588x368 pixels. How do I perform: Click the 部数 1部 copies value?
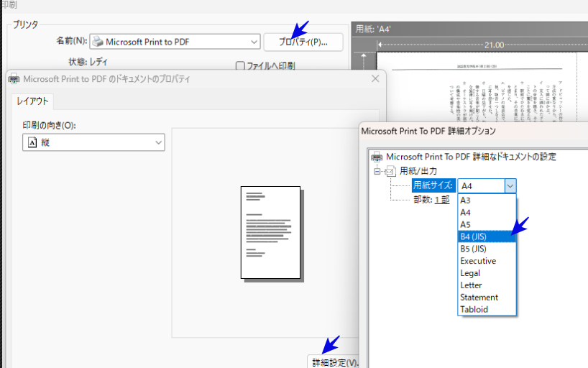click(x=442, y=200)
